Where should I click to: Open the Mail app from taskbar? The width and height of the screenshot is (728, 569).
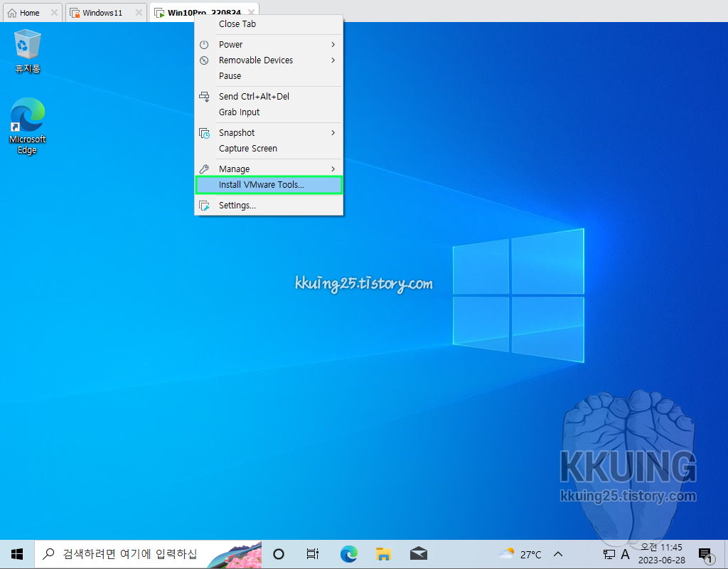pos(419,554)
